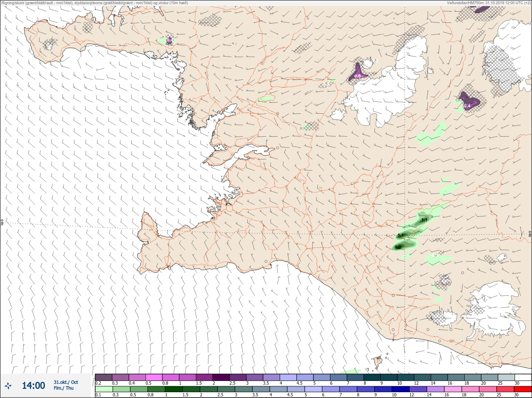Click the date text '31.okt./ Oct'
Image resolution: width=532 pixels, height=398 pixels.
pyautogui.click(x=66, y=382)
